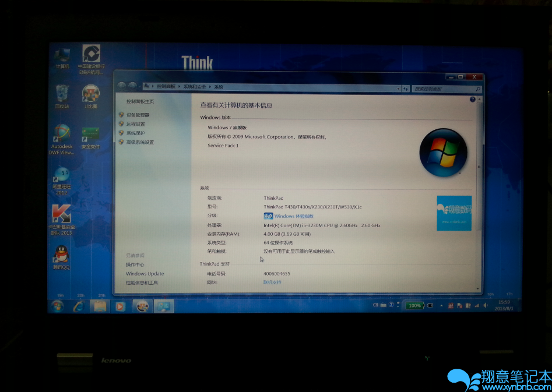Image resolution: width=552 pixels, height=392 pixels.
Task: Click the 64 位操作系统 value
Action: point(278,242)
